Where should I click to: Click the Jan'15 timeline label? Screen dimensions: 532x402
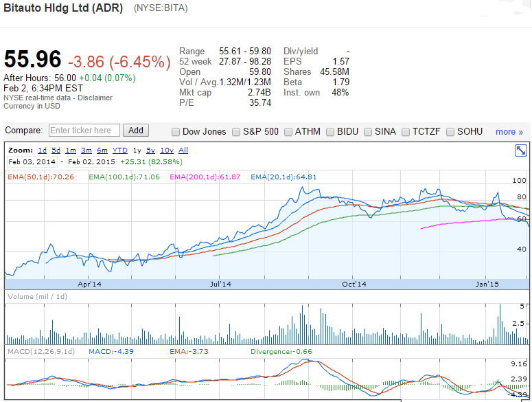point(487,284)
